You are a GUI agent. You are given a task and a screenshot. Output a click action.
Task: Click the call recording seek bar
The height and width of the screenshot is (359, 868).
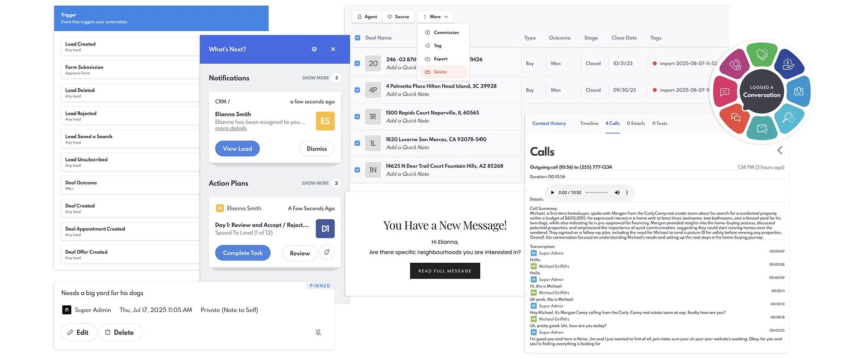[x=597, y=193]
